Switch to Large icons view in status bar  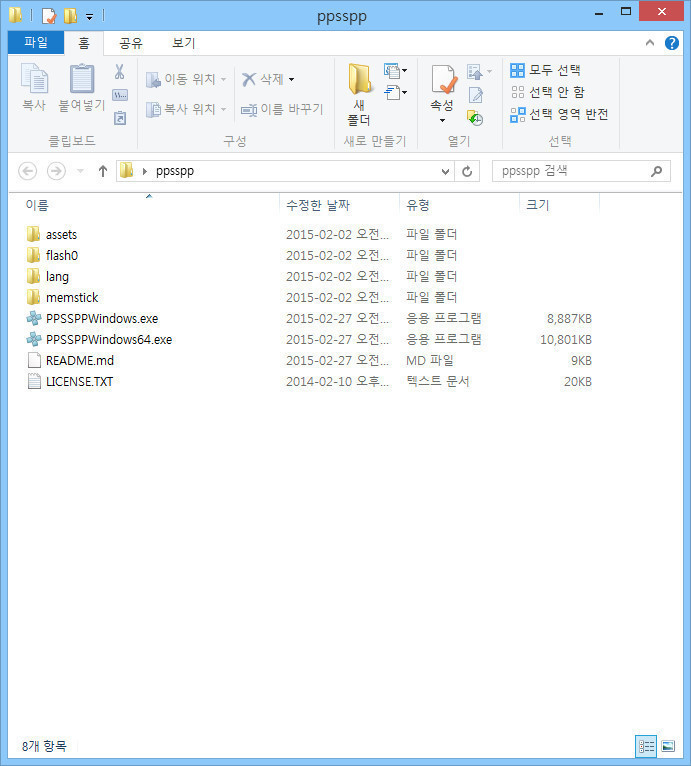[668, 746]
